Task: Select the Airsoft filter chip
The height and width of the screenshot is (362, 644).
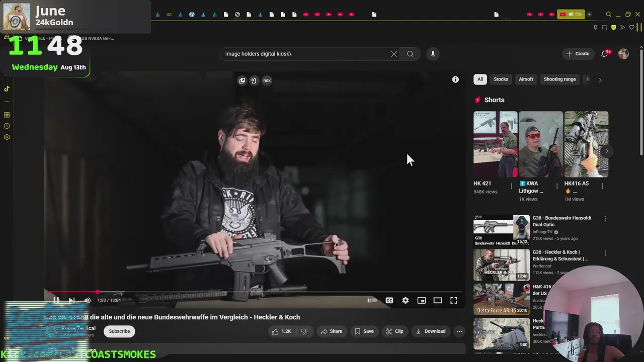Action: 526,79
